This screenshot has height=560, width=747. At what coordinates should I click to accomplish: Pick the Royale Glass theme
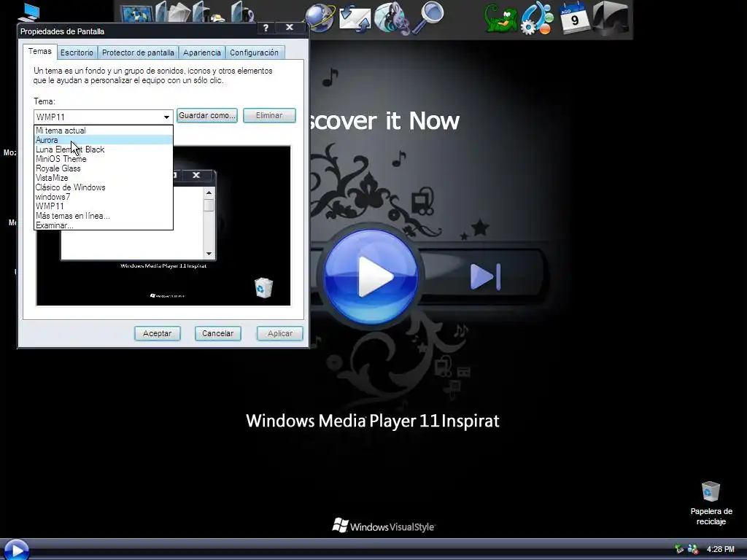[104, 168]
